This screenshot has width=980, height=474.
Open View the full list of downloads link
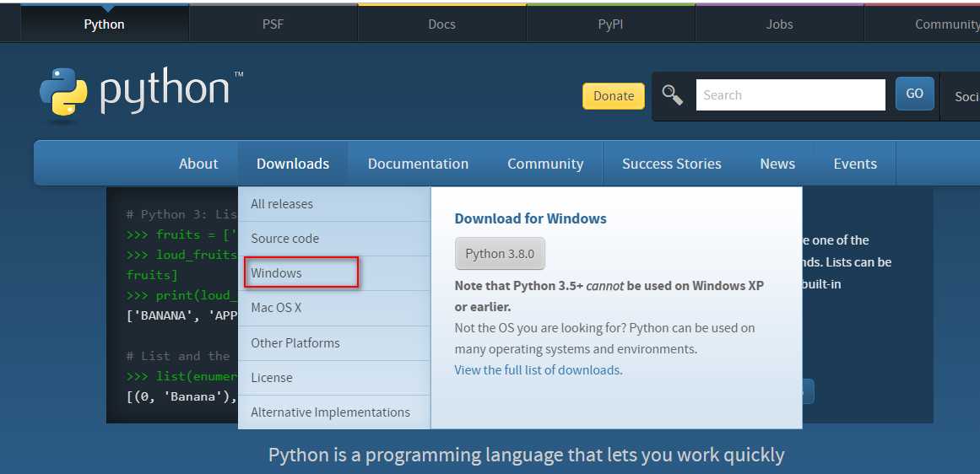click(539, 369)
